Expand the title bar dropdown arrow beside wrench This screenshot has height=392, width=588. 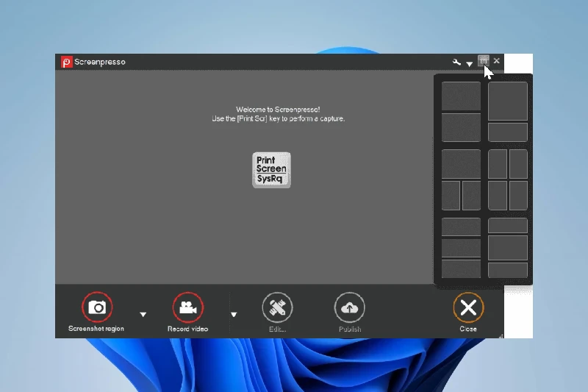click(469, 64)
